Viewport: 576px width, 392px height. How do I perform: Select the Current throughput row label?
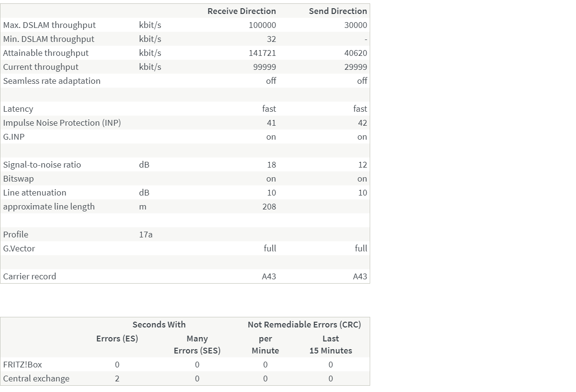coord(40,67)
